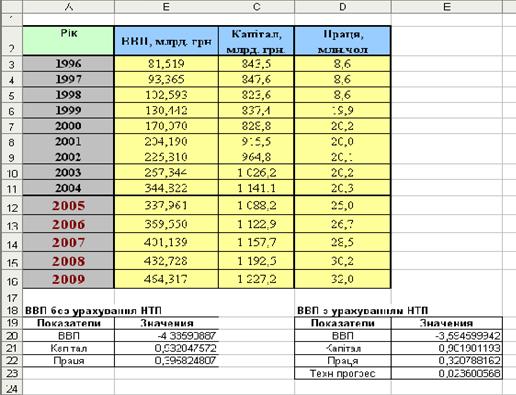Select value -4,33593887 cell
The width and height of the screenshot is (516, 395).
[x=166, y=335]
